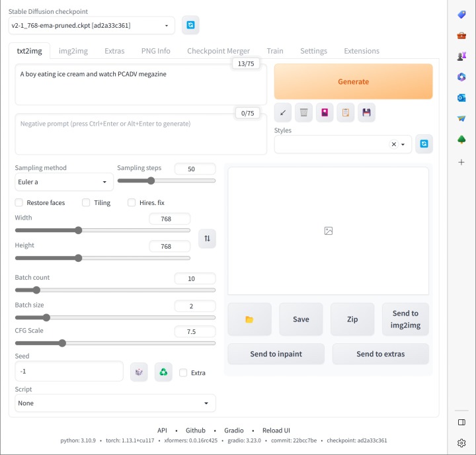Click the refresh checkpoint list icon
Viewport: 476px width, 455px height.
[190, 25]
